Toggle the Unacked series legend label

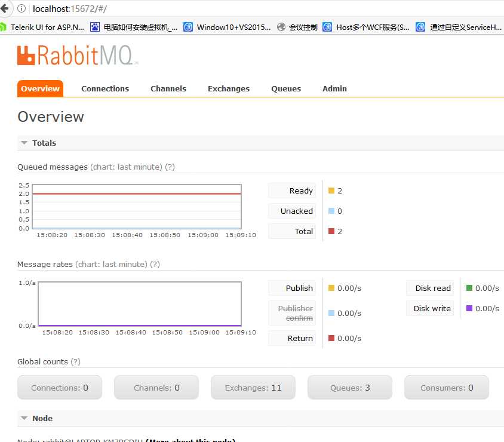click(292, 211)
